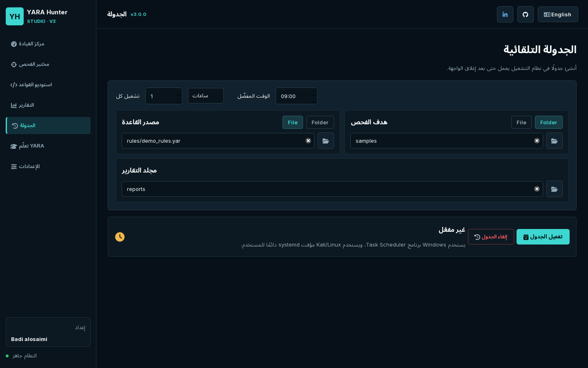Click the غير مفعّل status heading
Viewport: 588px width, 368px height.
(452, 230)
